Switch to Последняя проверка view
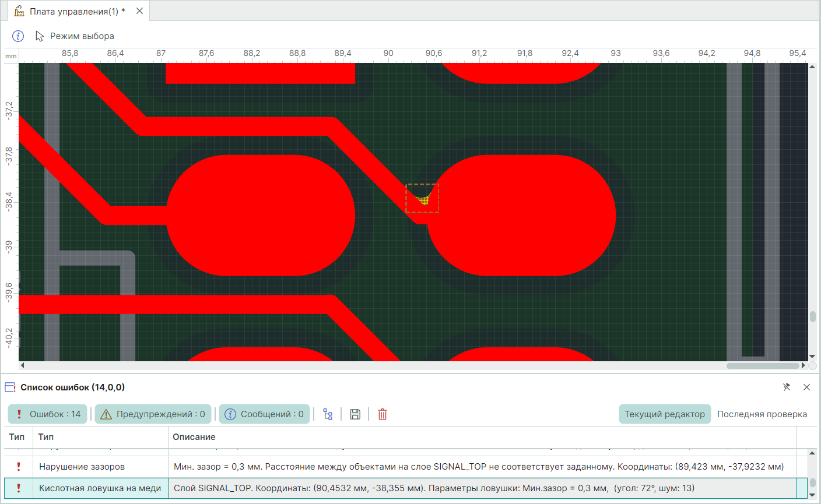821x504 pixels. (x=762, y=414)
